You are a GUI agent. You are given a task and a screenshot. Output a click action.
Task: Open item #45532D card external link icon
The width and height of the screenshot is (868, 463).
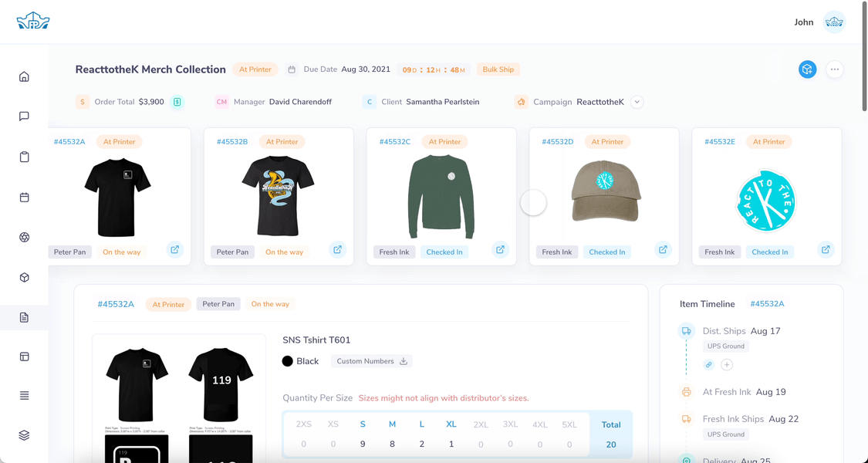663,249
